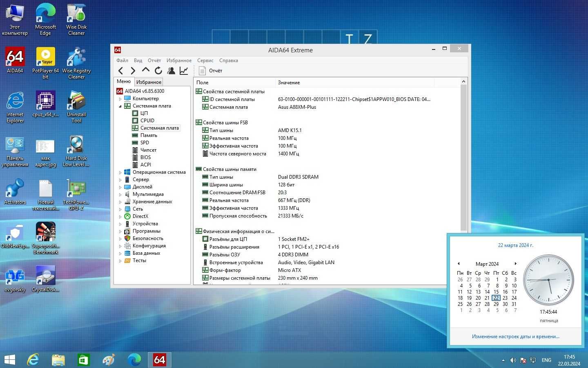Viewport: 588px width, 368px height.
Task: Select Тесты in the tree
Action: pyautogui.click(x=139, y=261)
